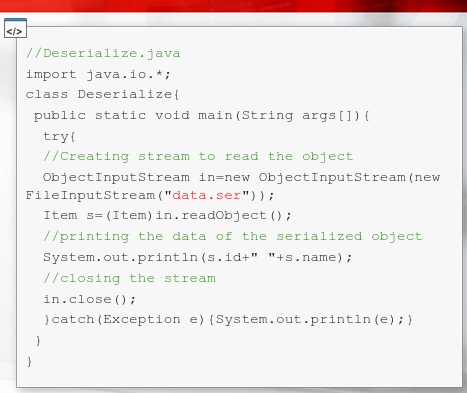
Task: Click the public static void main line
Action: click(x=202, y=116)
